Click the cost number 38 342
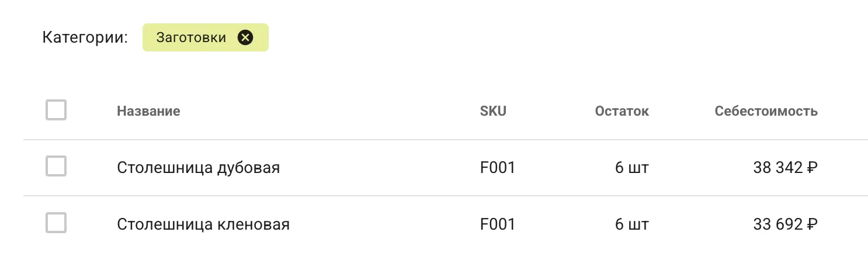868x270 pixels. tap(778, 168)
